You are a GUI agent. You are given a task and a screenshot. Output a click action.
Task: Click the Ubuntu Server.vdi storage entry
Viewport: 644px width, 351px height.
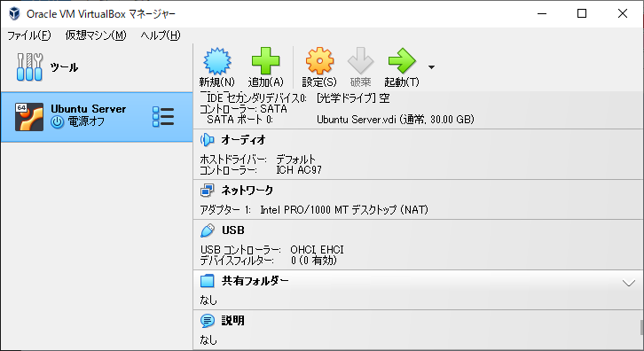[x=395, y=120]
